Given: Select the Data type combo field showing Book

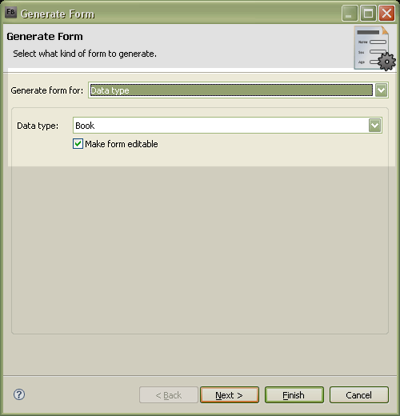Looking at the screenshot, I should pyautogui.click(x=227, y=125).
